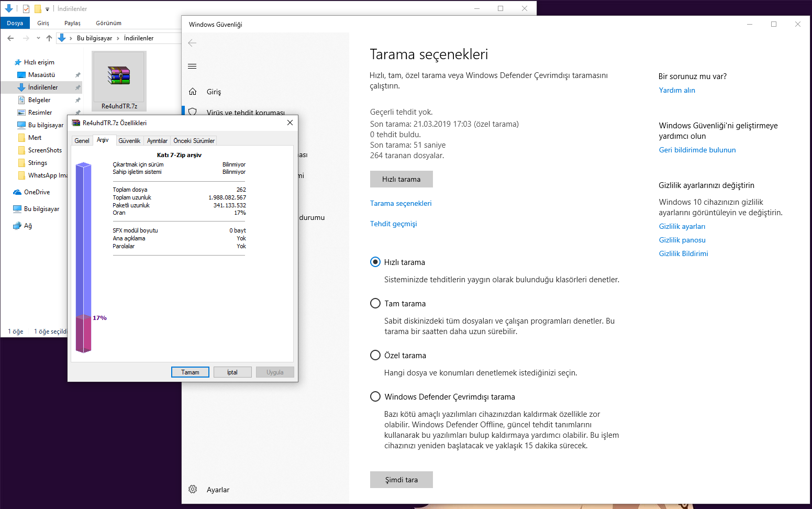Open the WhatsApp folder in the sidebar
This screenshot has width=812, height=509.
click(42, 175)
